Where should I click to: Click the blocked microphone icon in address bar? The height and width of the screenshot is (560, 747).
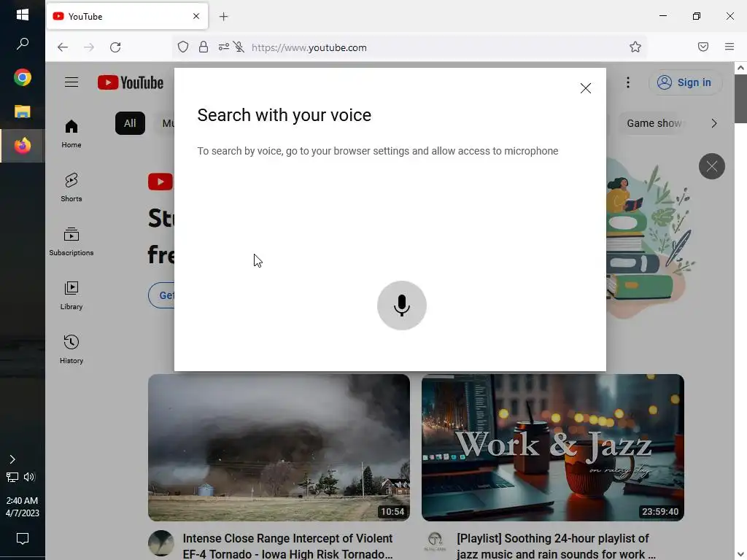click(x=239, y=47)
